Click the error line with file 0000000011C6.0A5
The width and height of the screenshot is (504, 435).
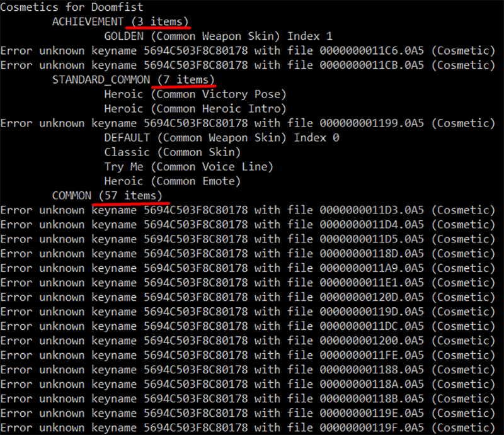[x=248, y=51]
